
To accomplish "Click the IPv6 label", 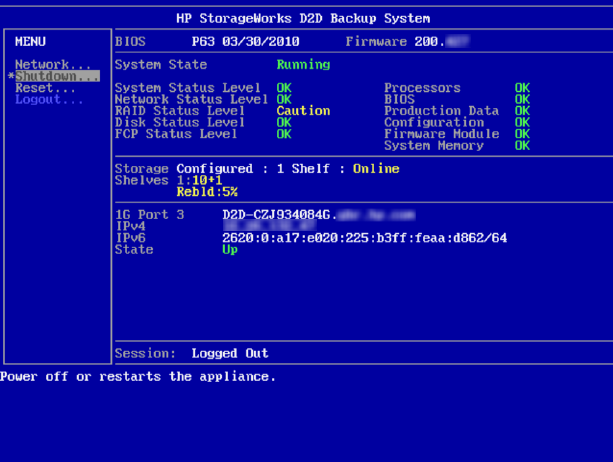I will 130,238.
